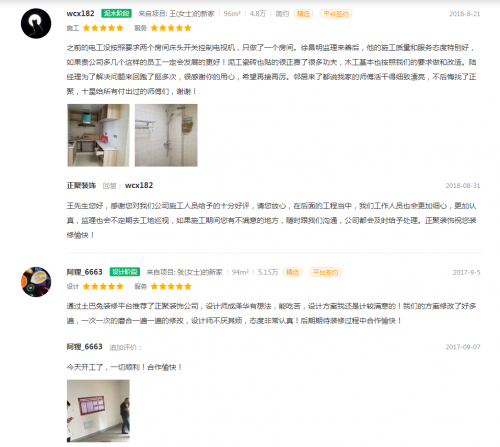Open 正聚装饰 company name in reply
This screenshot has height=447, width=500.
[81, 186]
